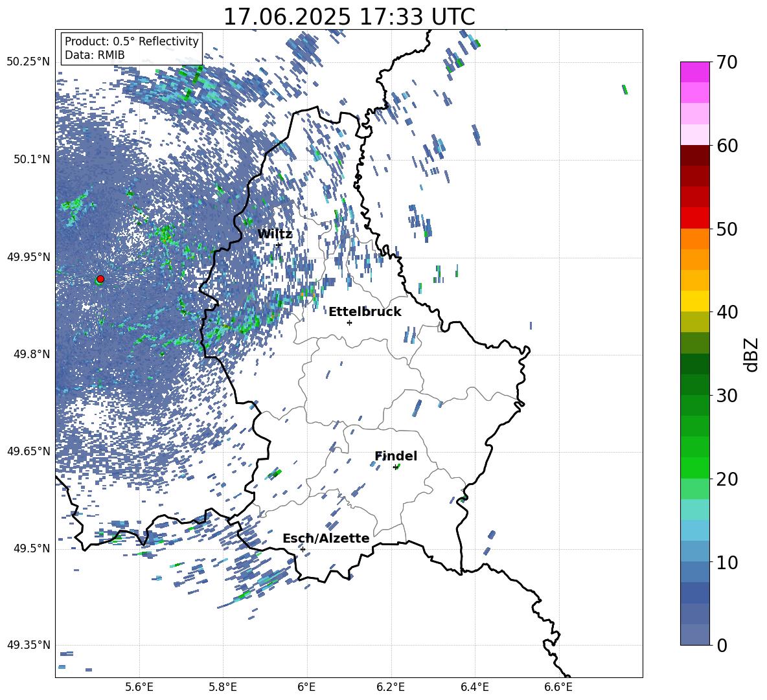The image size is (767, 700).
Task: Click the 5.8°E longitude label
Action: tap(223, 687)
